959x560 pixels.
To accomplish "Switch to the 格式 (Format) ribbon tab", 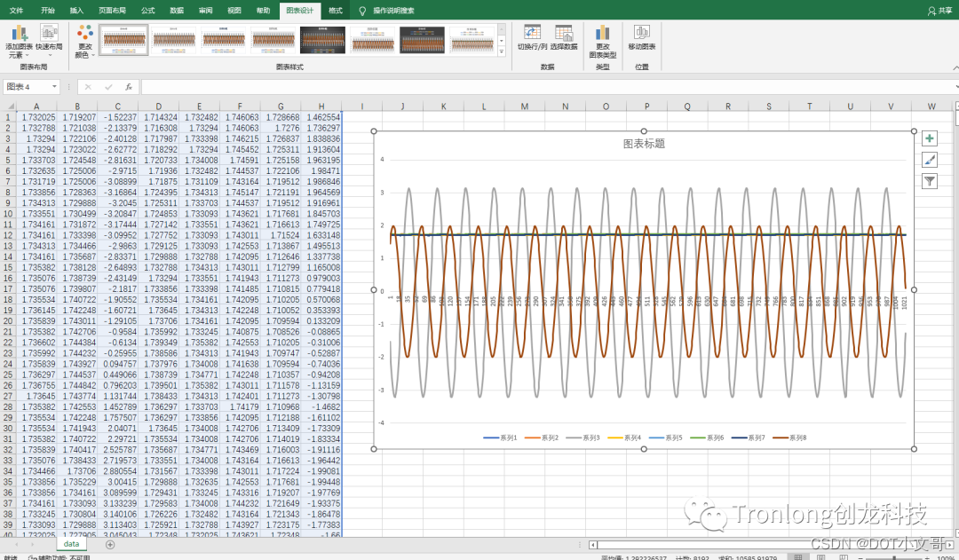I will tap(335, 10).
